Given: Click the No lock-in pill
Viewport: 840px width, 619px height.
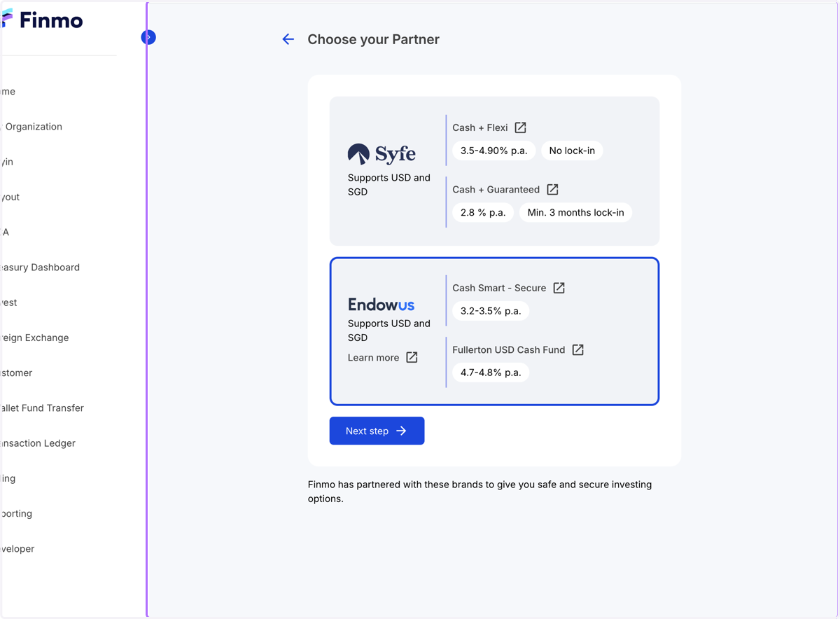Looking at the screenshot, I should (572, 151).
